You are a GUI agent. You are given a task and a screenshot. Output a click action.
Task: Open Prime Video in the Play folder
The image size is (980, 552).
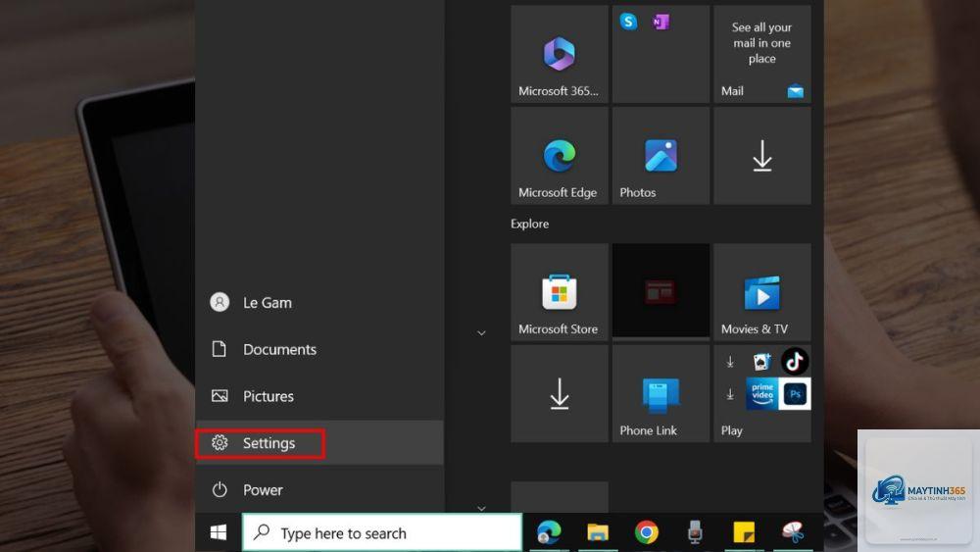click(x=761, y=394)
